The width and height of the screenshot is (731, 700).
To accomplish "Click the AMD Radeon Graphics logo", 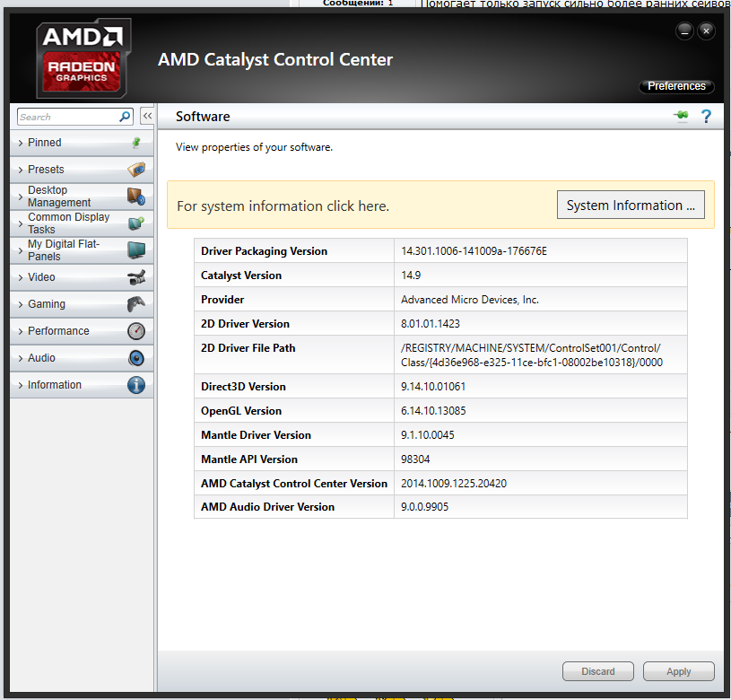I will [x=83, y=58].
